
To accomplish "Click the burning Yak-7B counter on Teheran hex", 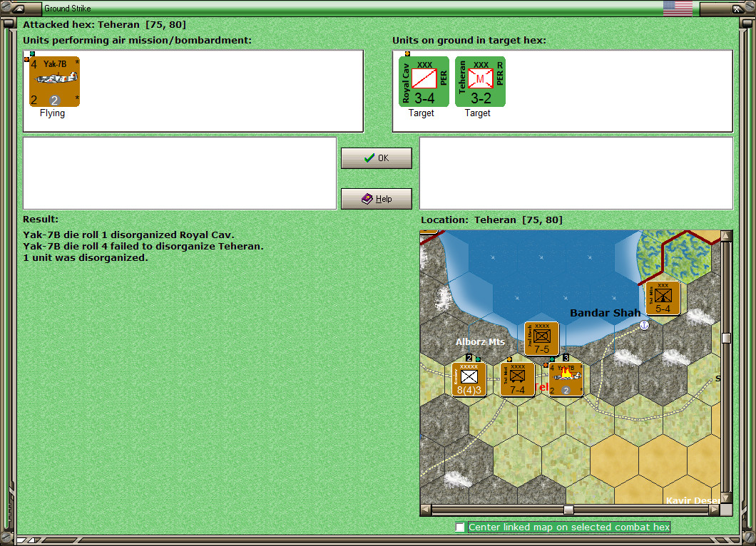I will pos(566,379).
